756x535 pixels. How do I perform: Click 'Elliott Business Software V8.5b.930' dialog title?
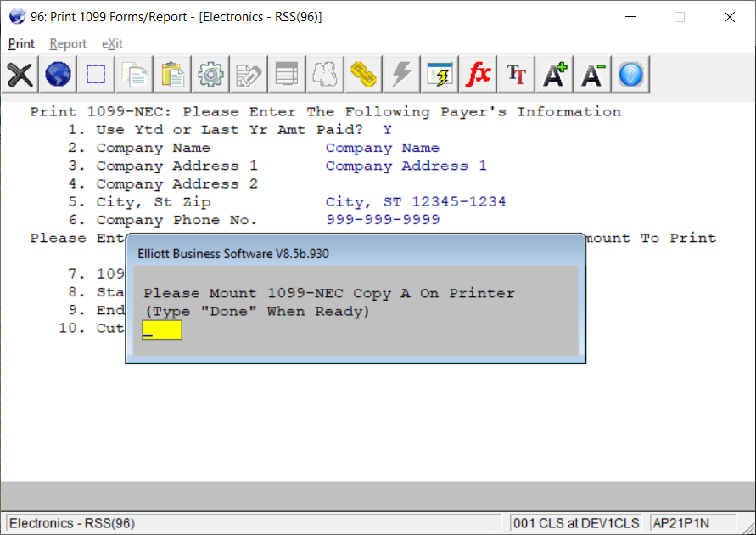(233, 254)
